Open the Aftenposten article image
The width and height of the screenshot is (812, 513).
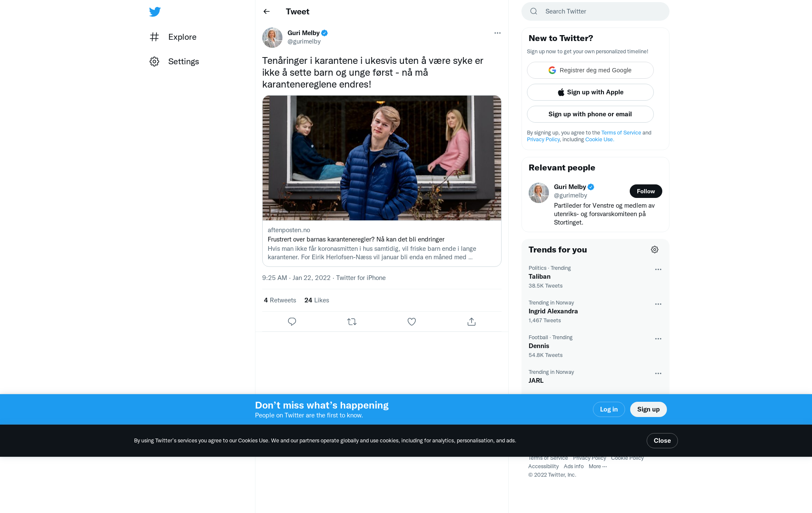pos(382,158)
